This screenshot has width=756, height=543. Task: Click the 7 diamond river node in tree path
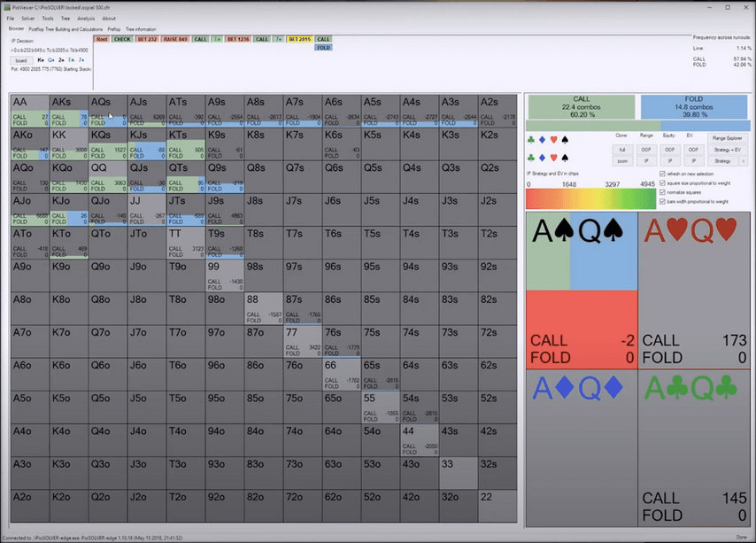pos(279,39)
